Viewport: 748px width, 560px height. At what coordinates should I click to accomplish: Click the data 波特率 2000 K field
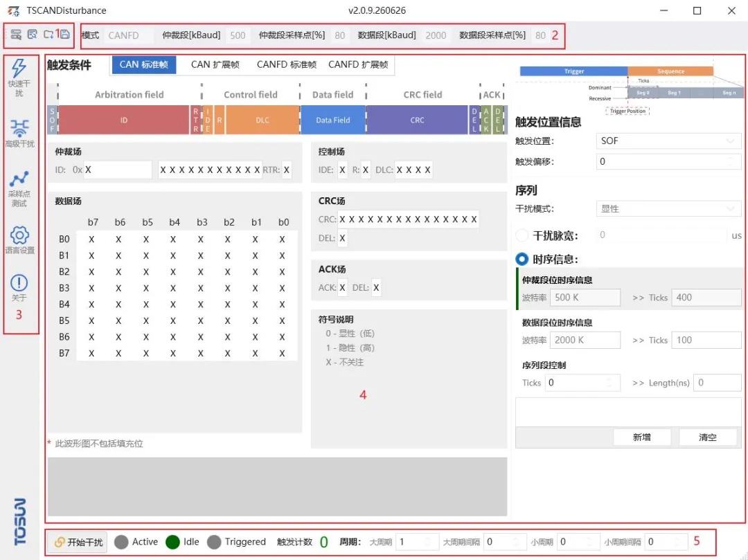pyautogui.click(x=585, y=341)
